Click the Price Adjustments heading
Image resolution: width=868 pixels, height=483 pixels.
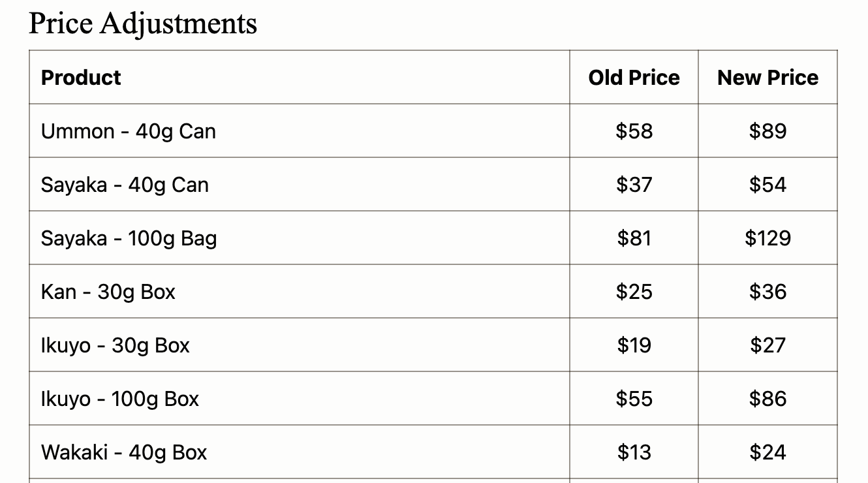[143, 23]
